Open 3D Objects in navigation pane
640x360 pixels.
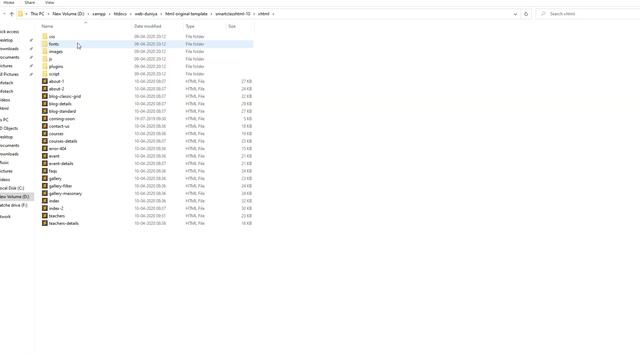[9, 128]
